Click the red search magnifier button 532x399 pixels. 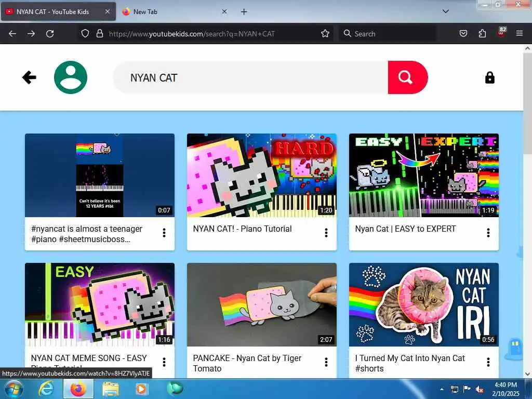407,77
